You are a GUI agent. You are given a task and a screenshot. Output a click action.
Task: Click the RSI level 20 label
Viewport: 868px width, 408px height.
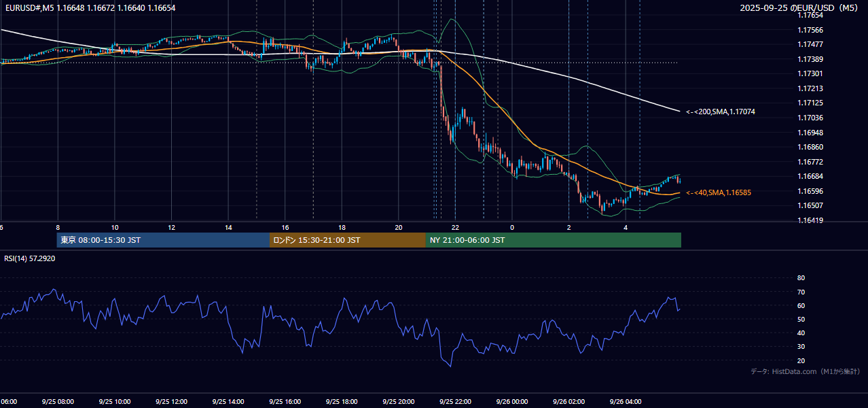coord(801,360)
